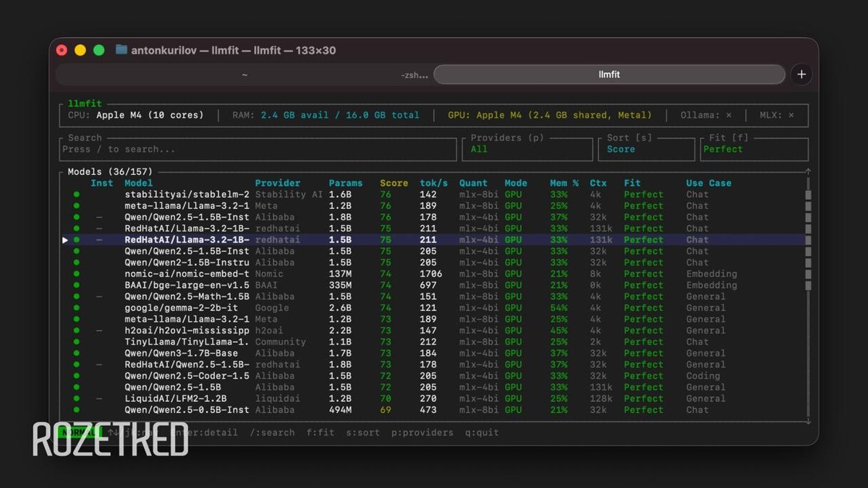Click the tok/s column header
868x488 pixels.
coord(434,183)
